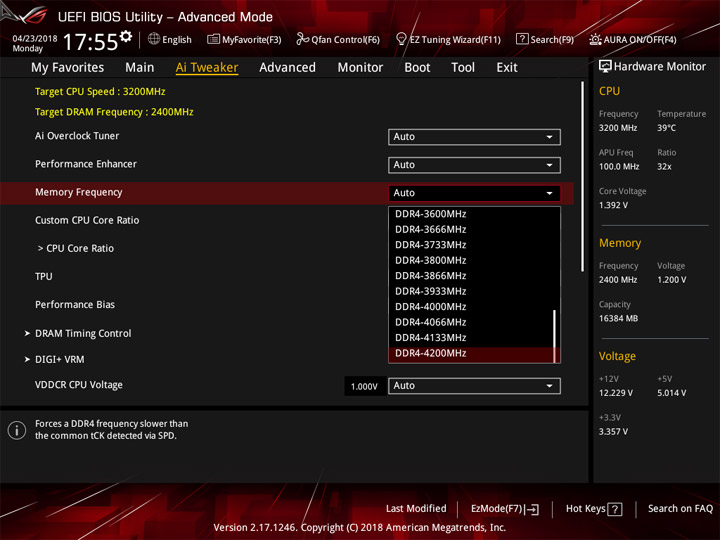The width and height of the screenshot is (720, 540).
Task: Open the Main tab
Action: pos(140,68)
